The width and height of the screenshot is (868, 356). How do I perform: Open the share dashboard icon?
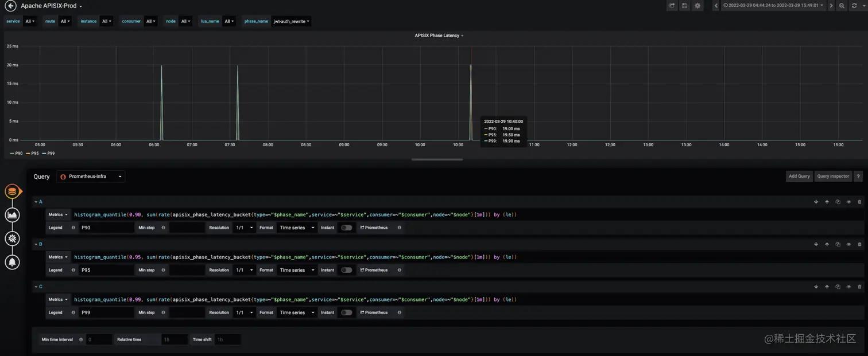pos(672,6)
